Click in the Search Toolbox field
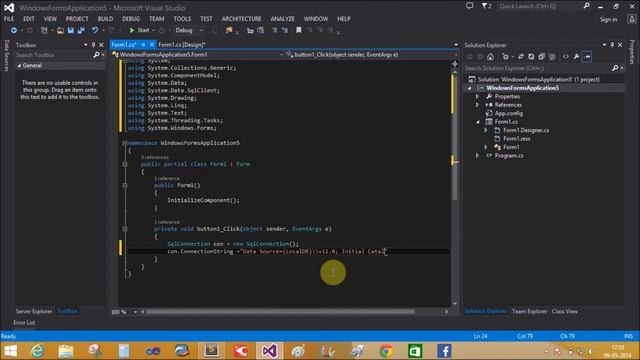 pyautogui.click(x=54, y=55)
